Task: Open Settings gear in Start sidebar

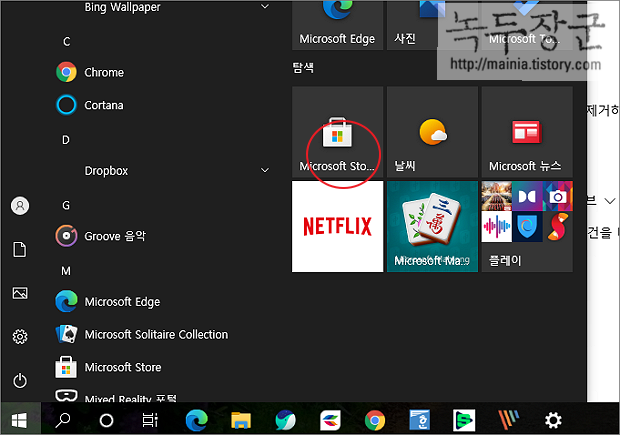Action: (20, 337)
